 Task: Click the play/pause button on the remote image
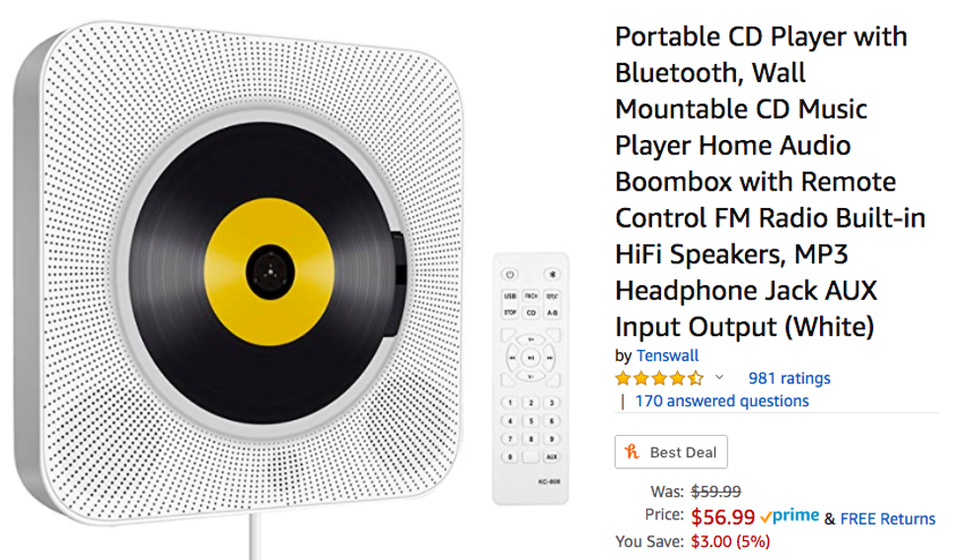(x=531, y=357)
